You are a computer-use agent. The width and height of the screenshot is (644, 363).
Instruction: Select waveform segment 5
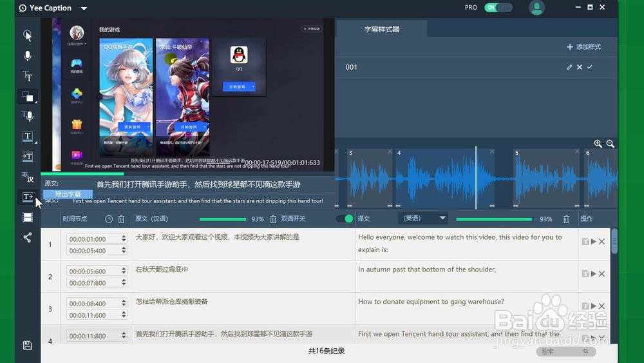pyautogui.click(x=547, y=179)
